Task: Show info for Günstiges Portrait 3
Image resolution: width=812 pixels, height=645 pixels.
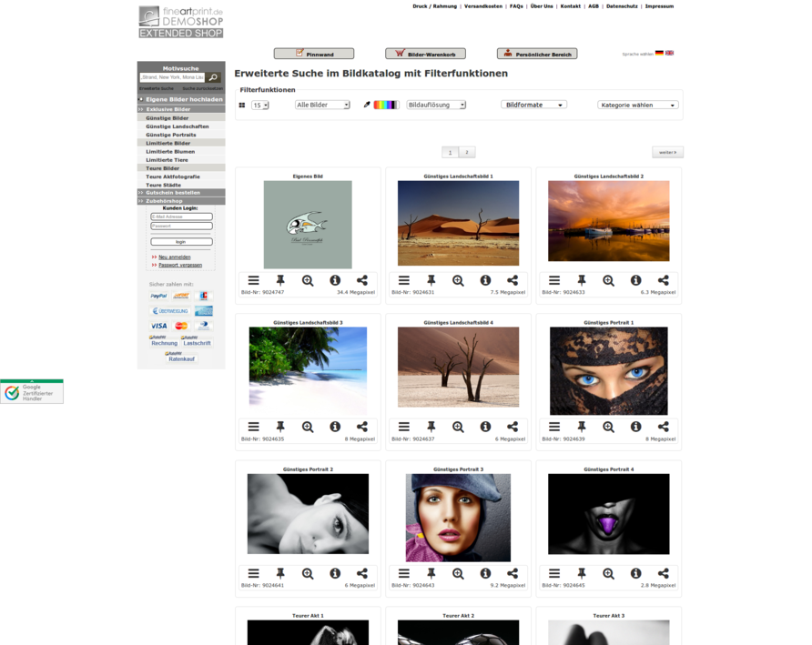Action: click(485, 573)
